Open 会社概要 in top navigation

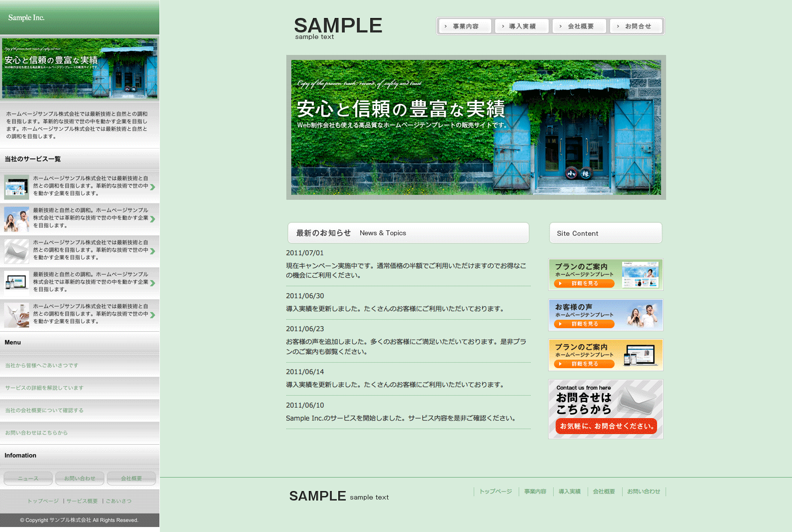(580, 26)
